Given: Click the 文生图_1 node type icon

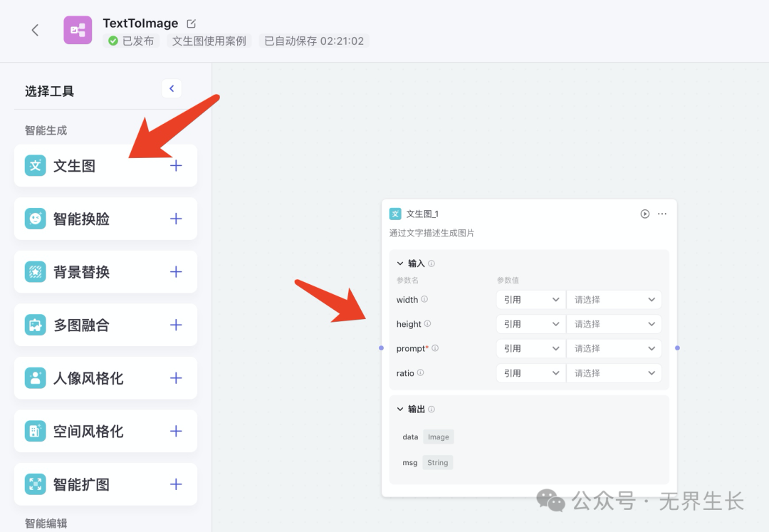Looking at the screenshot, I should pyautogui.click(x=395, y=214).
